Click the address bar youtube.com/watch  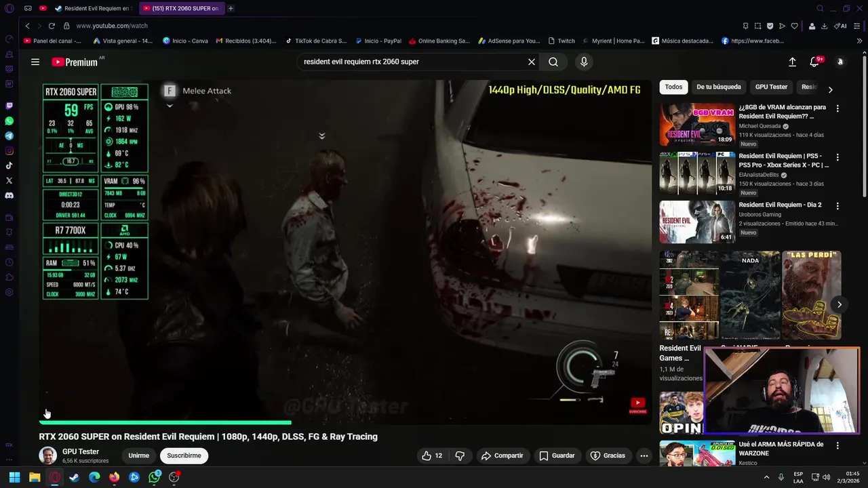112,26
